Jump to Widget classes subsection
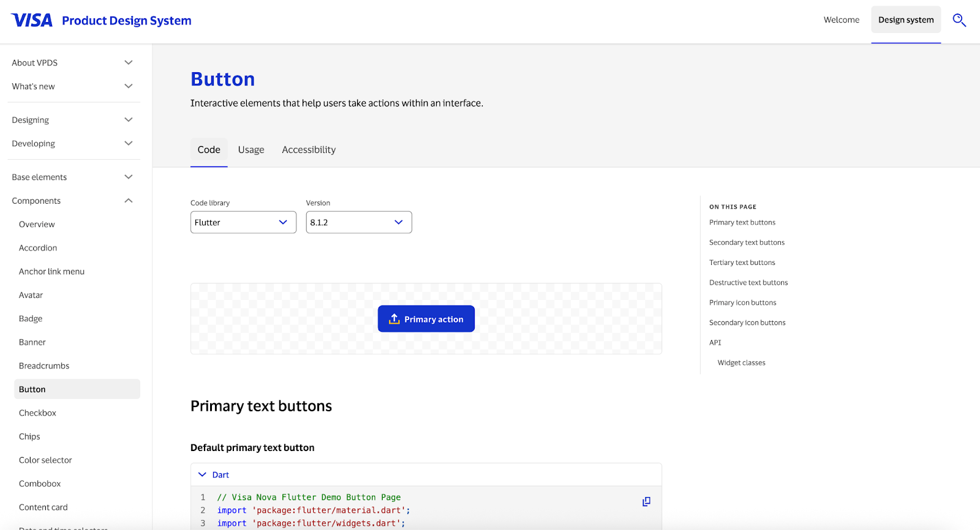Image resolution: width=980 pixels, height=530 pixels. click(x=742, y=363)
